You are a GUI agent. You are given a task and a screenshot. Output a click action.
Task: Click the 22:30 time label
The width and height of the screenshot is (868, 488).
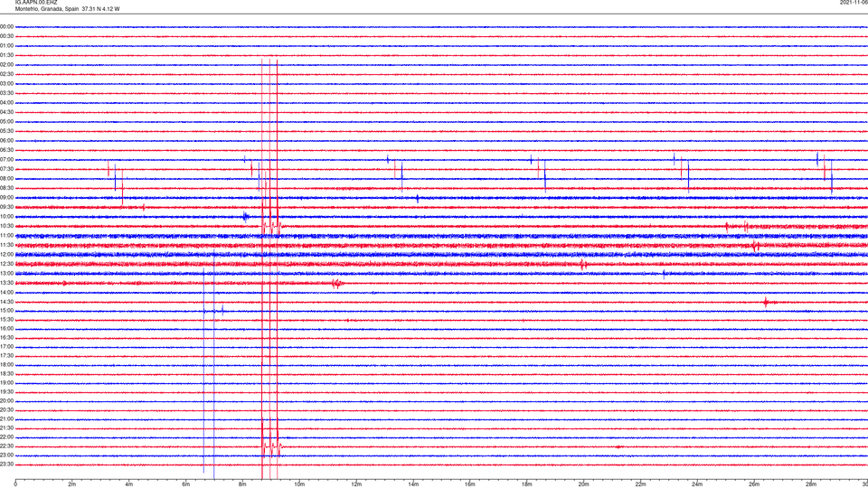[6, 446]
